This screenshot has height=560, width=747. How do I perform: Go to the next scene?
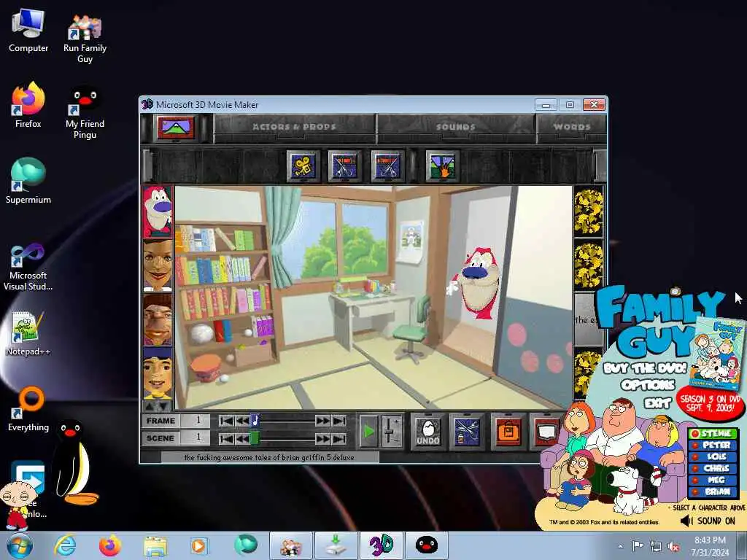point(322,438)
